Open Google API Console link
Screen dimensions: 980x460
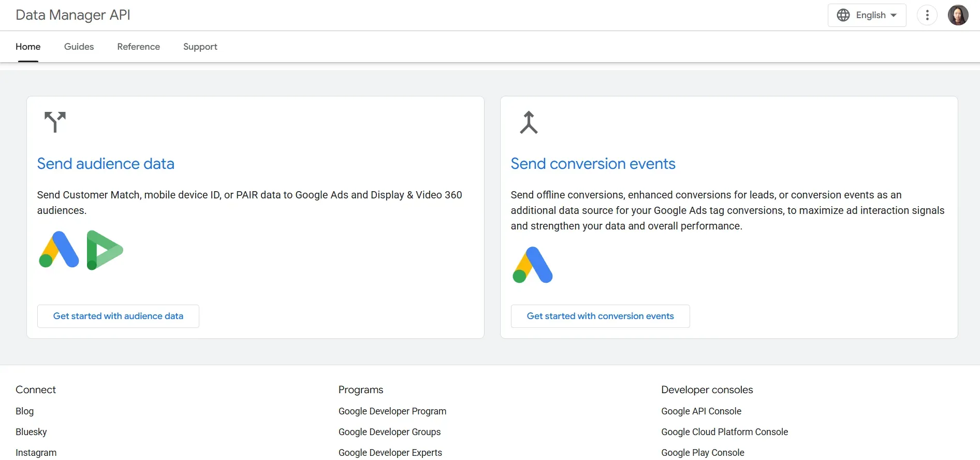tap(701, 411)
